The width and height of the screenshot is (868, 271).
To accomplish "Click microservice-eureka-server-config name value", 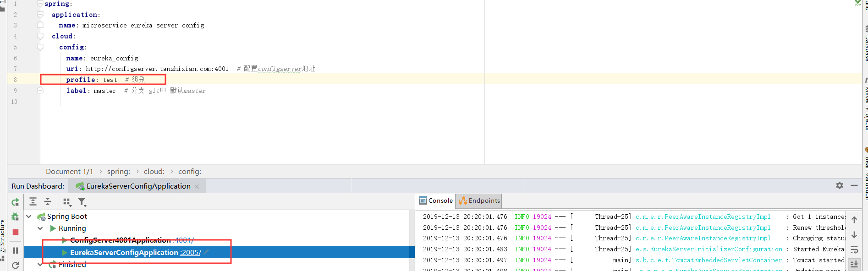I will 143,25.
